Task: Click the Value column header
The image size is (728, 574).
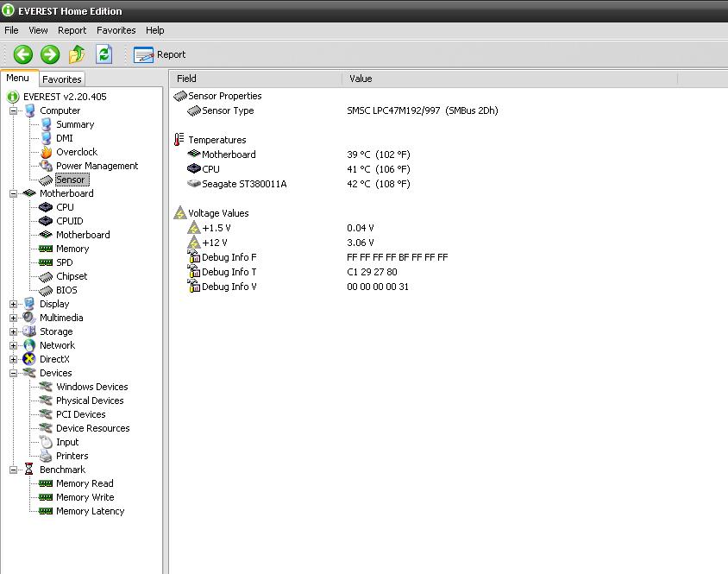Action: pos(510,79)
